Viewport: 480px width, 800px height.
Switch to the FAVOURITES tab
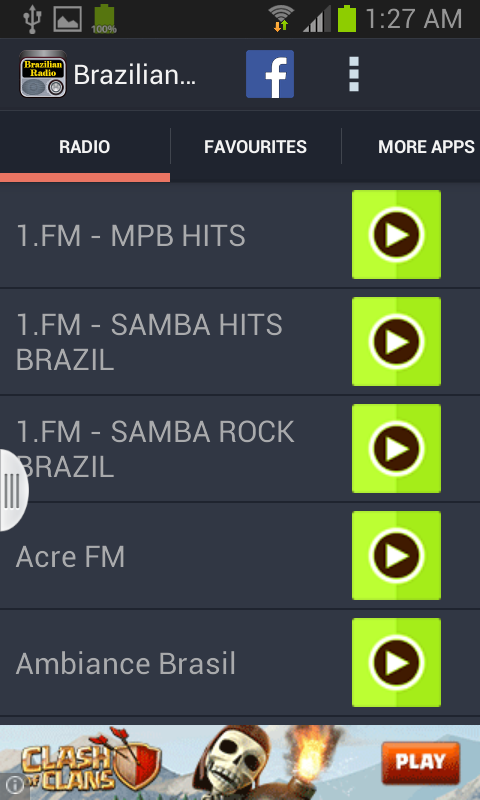point(255,147)
